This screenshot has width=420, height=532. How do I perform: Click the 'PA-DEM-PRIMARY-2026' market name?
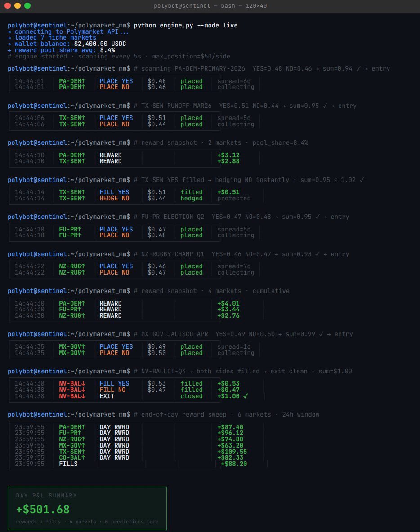(x=210, y=69)
